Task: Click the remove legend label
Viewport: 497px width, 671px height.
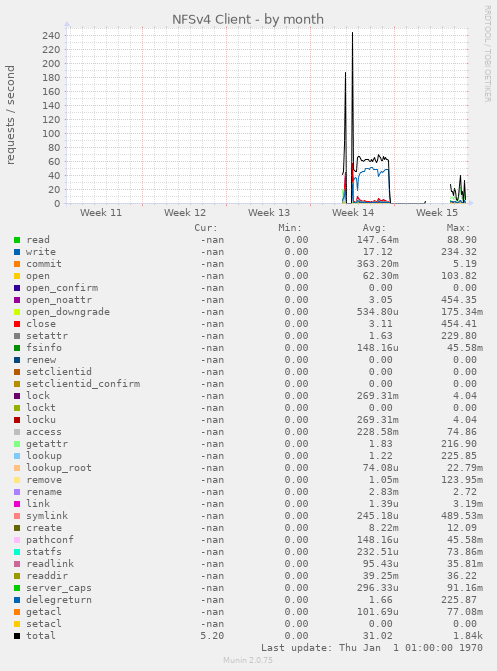Action: 44,480
